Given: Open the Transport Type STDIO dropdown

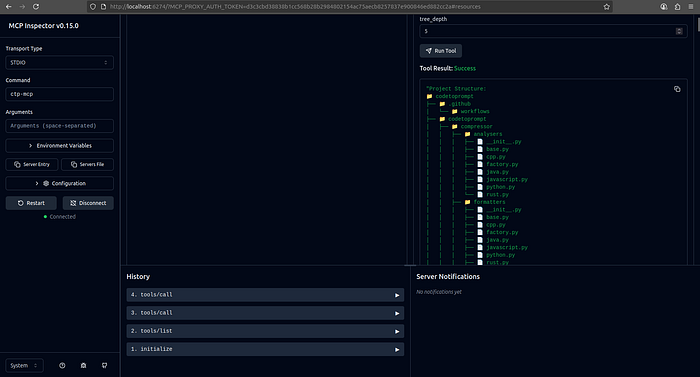Looking at the screenshot, I should tap(59, 63).
